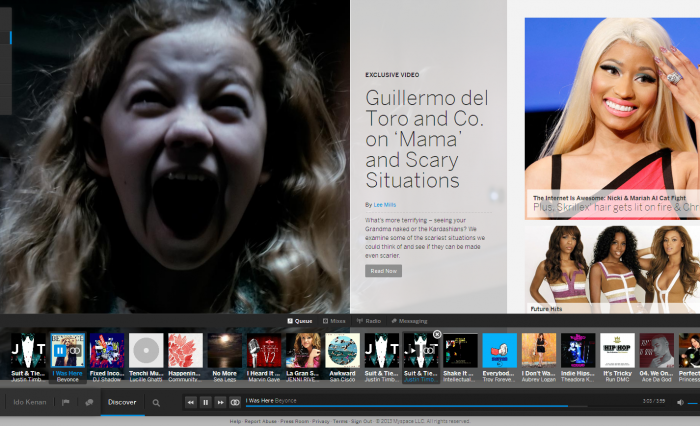Select I Don't Wa... by Aubrey Logan cover
Screen dimensions: 700x426
[539, 351]
